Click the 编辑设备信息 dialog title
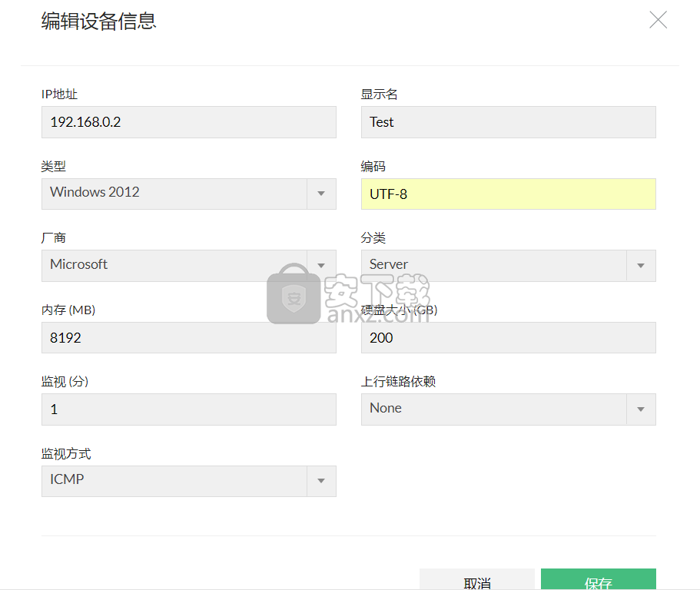This screenshot has height=590, width=700. 98,21
